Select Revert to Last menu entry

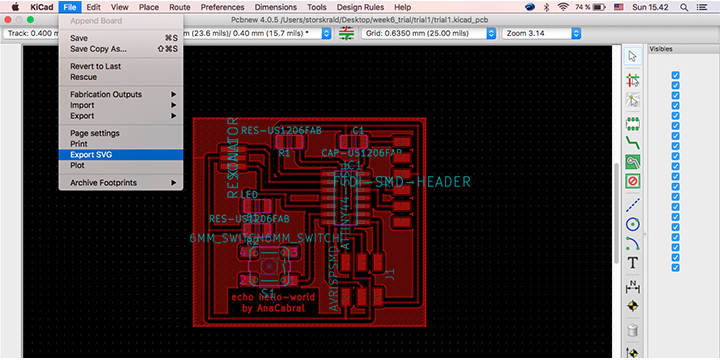[121, 66]
